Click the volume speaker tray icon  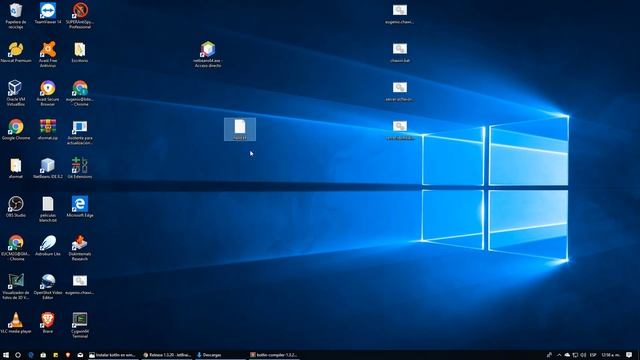(583, 355)
